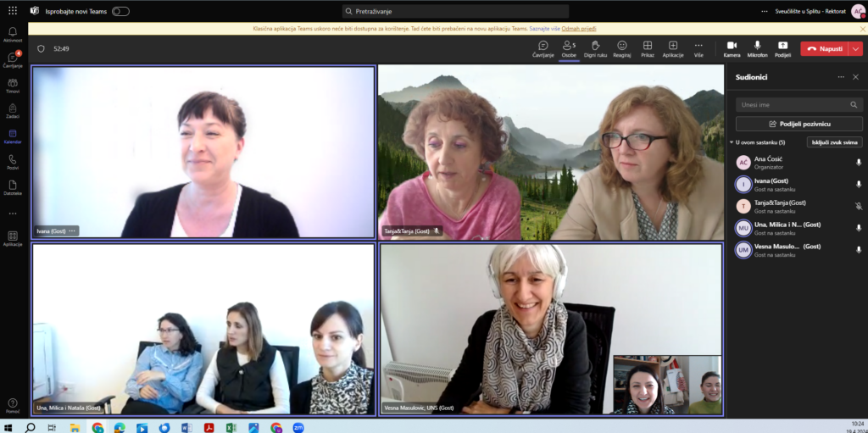This screenshot has width=868, height=433.
Task: Click the Odmah prijeđi link
Action: click(x=578, y=28)
